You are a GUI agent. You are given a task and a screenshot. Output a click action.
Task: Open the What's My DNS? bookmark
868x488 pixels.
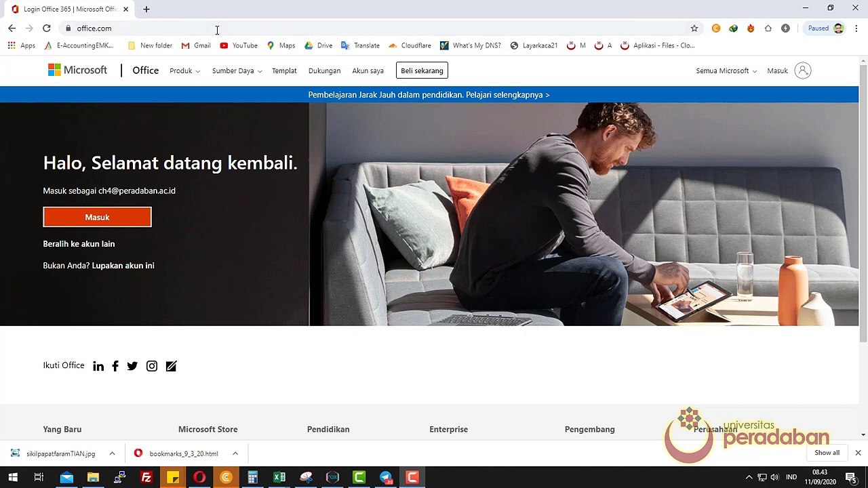click(x=470, y=45)
